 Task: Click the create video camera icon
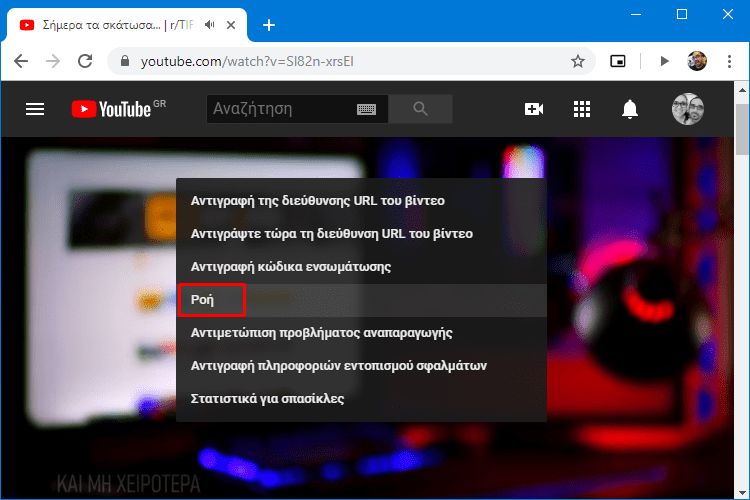534,109
